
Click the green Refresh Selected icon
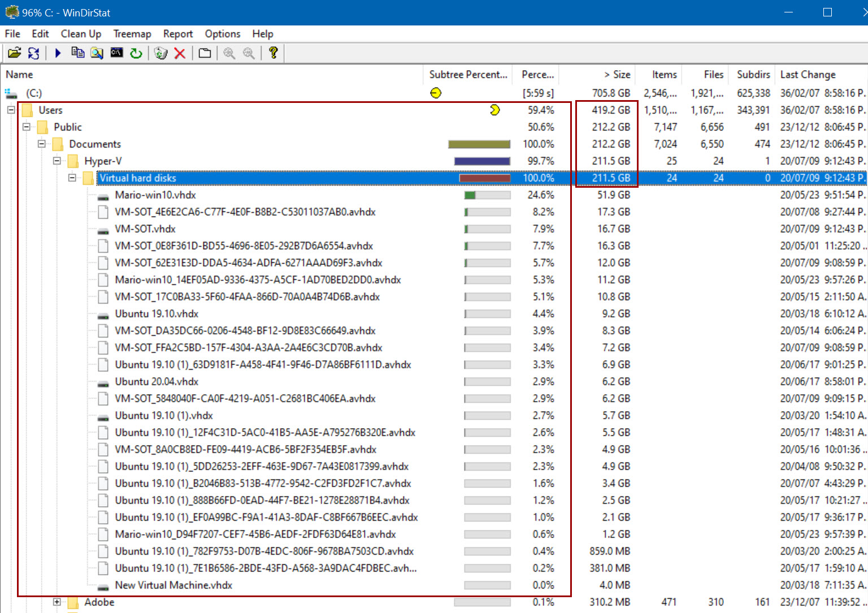[136, 53]
